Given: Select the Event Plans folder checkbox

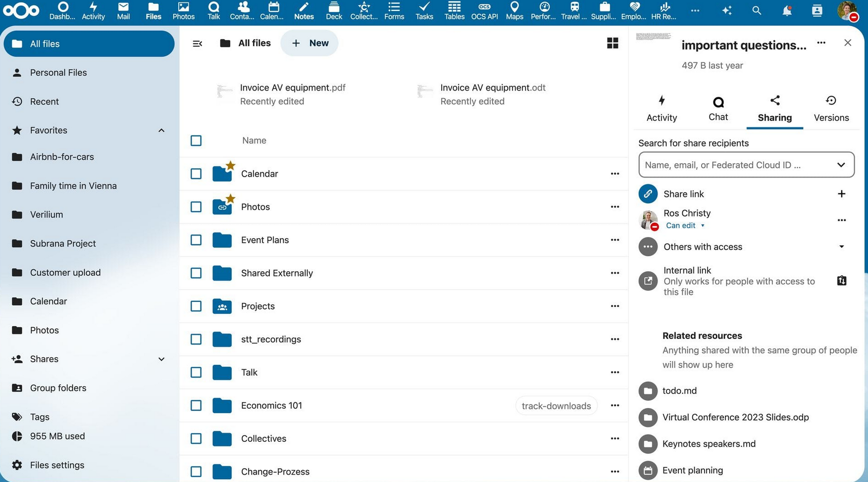Looking at the screenshot, I should point(196,240).
